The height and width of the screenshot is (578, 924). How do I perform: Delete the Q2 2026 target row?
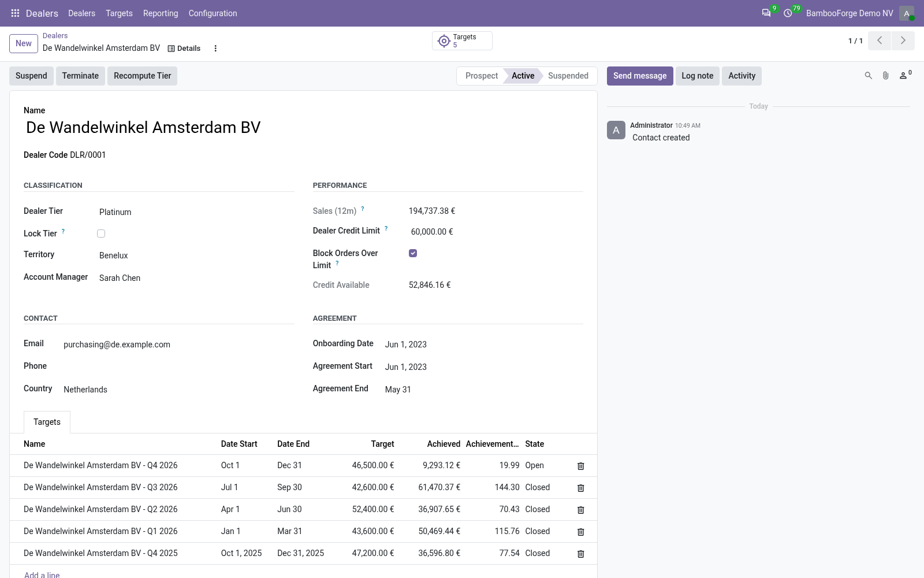pyautogui.click(x=581, y=510)
